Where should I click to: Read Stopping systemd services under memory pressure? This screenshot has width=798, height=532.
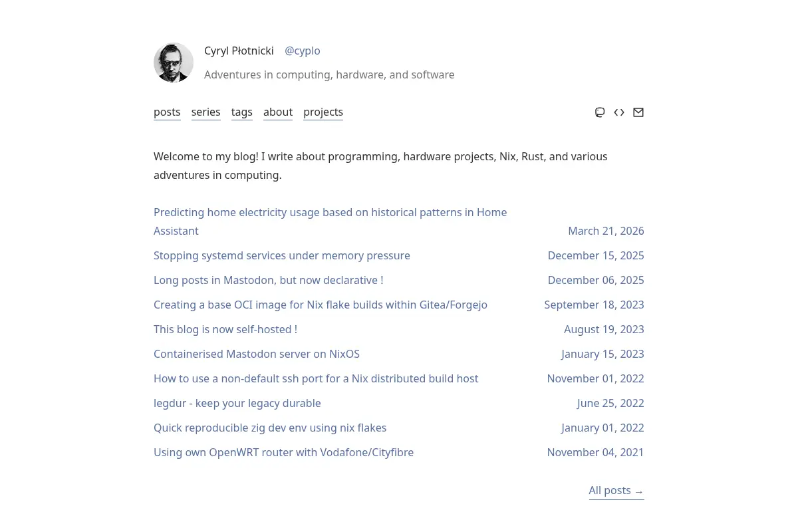tap(282, 255)
